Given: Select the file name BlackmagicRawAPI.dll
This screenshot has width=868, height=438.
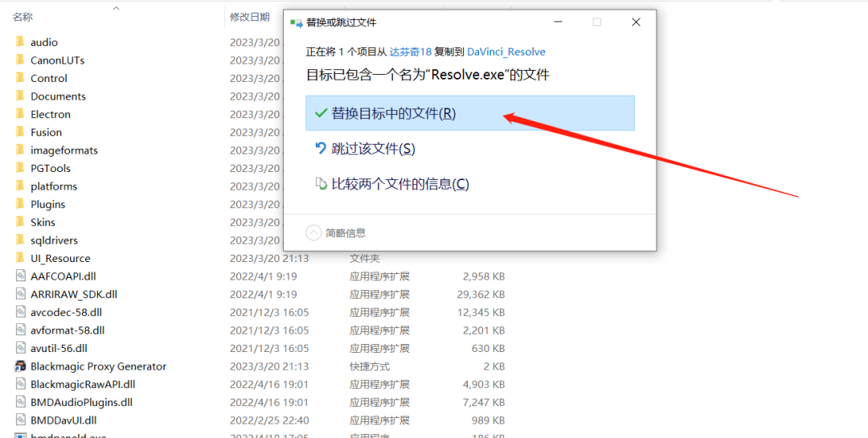Looking at the screenshot, I should (83, 383).
